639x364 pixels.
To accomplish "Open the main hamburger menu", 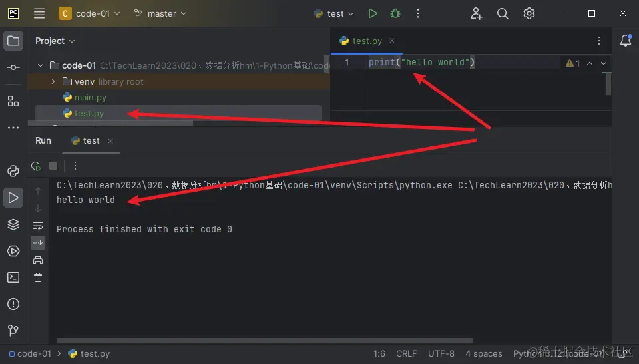I will [39, 13].
